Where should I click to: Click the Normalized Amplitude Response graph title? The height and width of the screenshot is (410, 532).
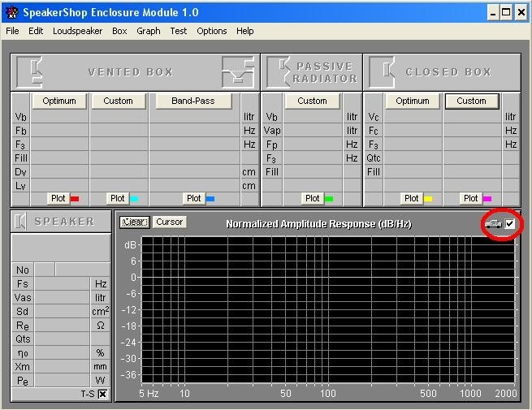318,224
